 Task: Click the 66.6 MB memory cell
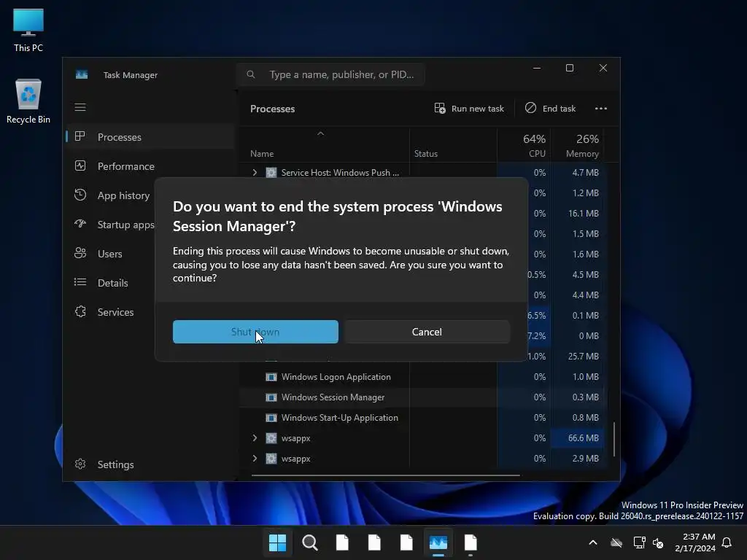[x=578, y=438]
